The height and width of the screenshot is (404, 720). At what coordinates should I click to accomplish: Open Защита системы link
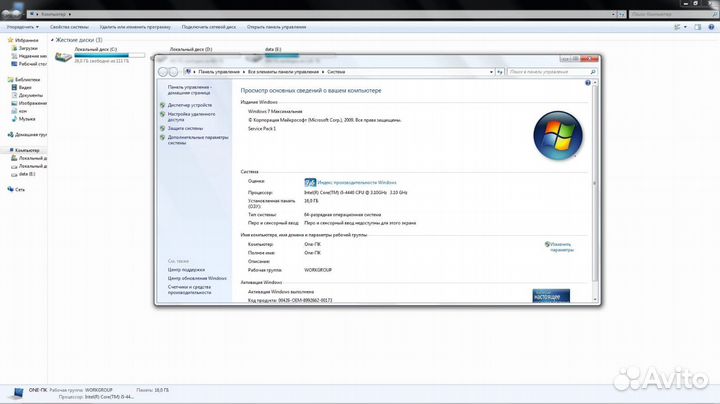(185, 128)
